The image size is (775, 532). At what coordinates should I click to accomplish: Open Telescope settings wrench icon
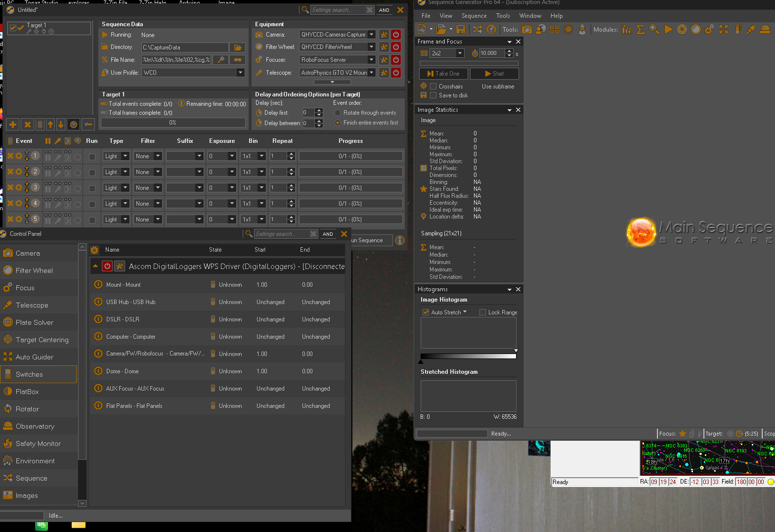(x=384, y=73)
